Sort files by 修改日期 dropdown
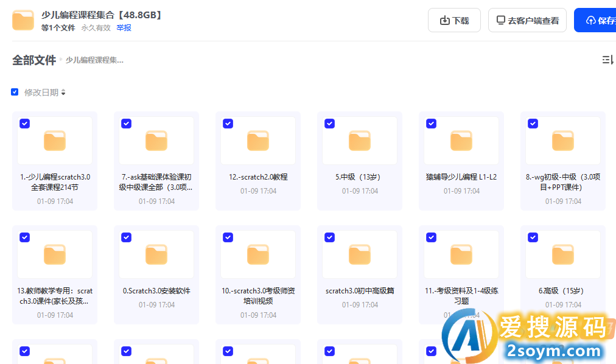This screenshot has height=364, width=616. click(45, 93)
